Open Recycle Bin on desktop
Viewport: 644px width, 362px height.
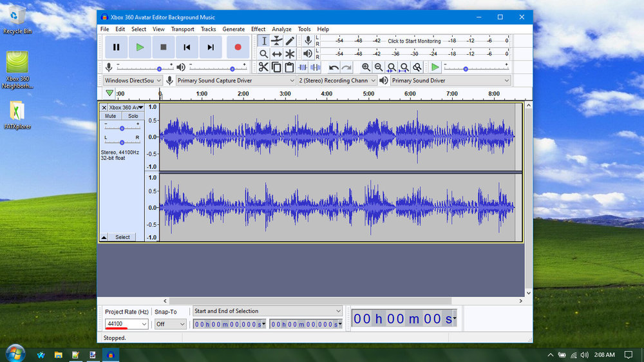(x=17, y=19)
